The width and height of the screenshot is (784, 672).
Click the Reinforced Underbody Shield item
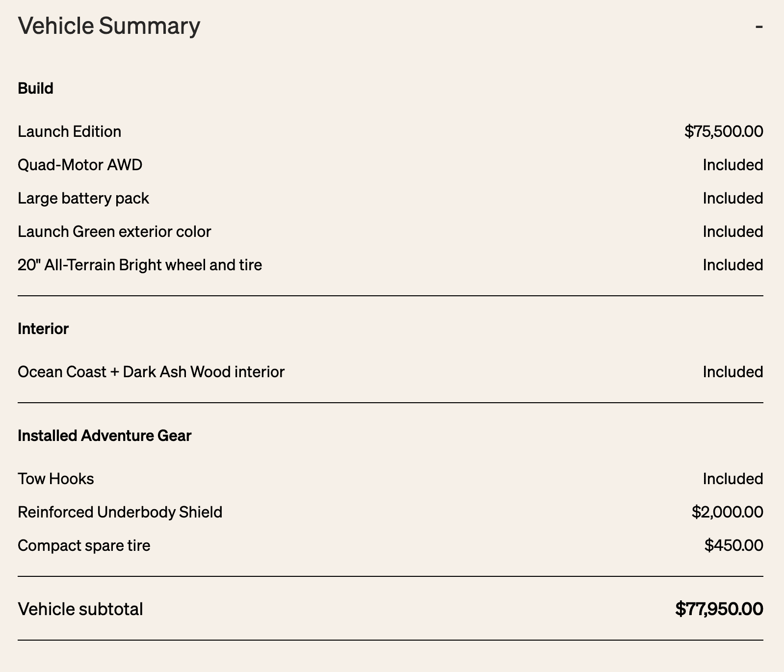click(120, 512)
